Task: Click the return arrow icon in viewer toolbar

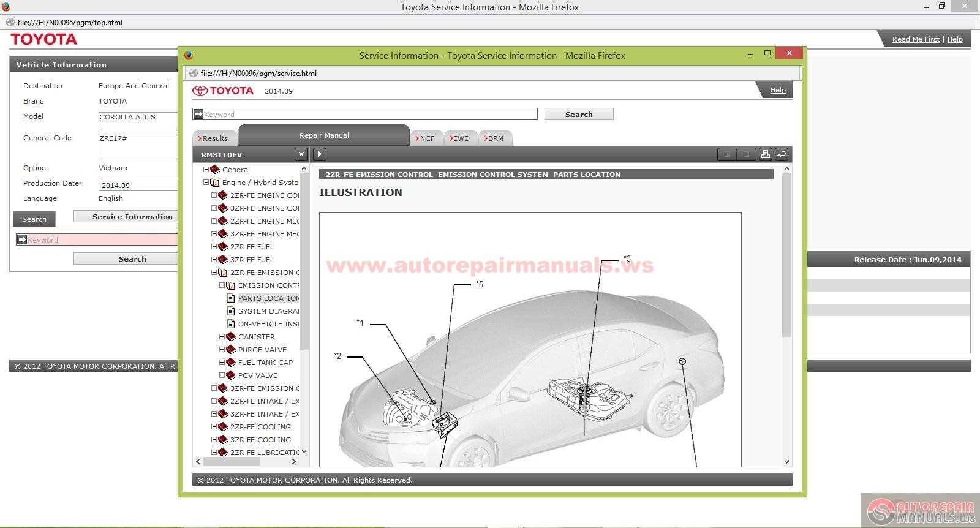Action: 782,154
